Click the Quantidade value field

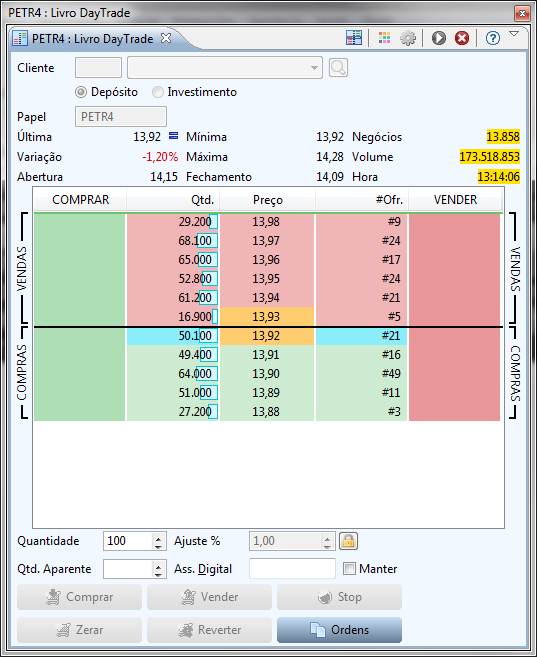click(x=128, y=541)
